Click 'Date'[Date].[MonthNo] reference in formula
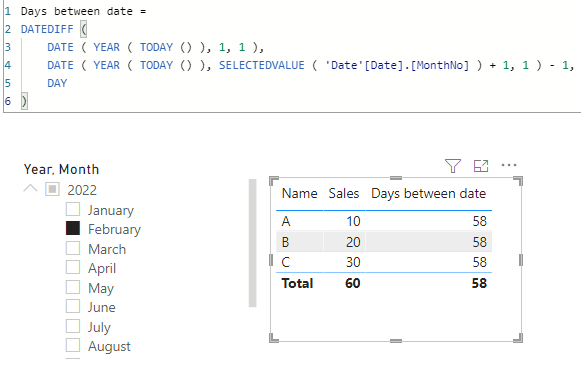Screen dimensions: 581x371 pos(397,65)
